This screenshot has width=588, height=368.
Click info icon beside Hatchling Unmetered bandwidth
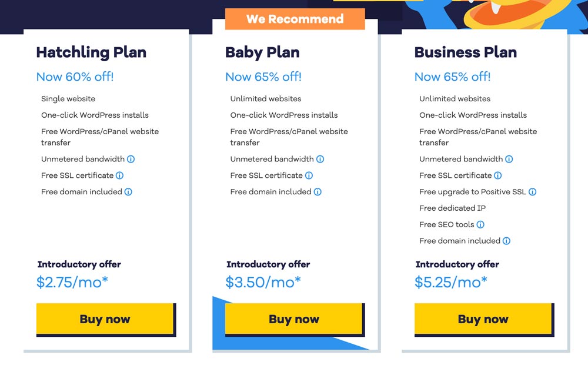131,159
